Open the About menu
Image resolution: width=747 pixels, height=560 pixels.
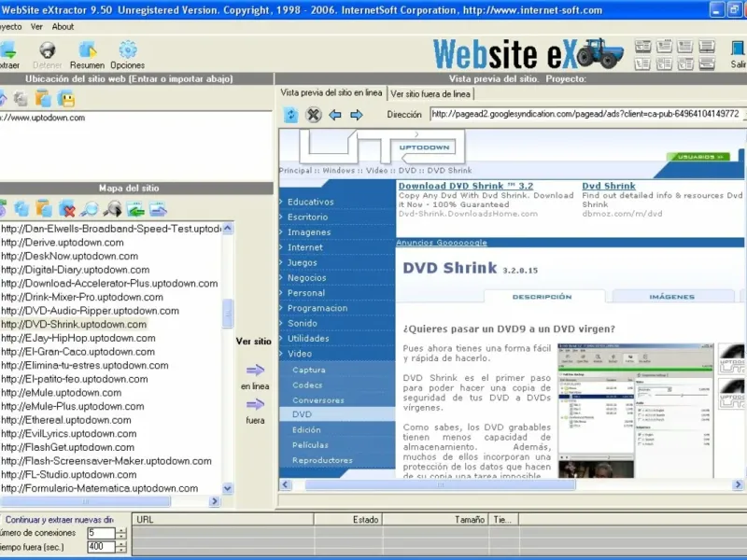click(x=63, y=27)
